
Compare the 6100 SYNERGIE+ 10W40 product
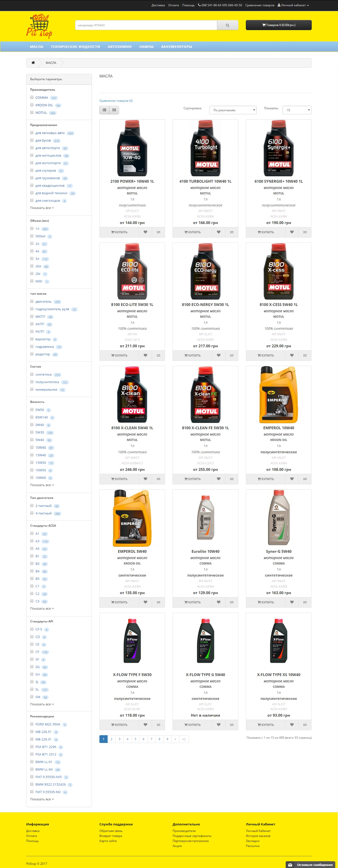coord(305,232)
